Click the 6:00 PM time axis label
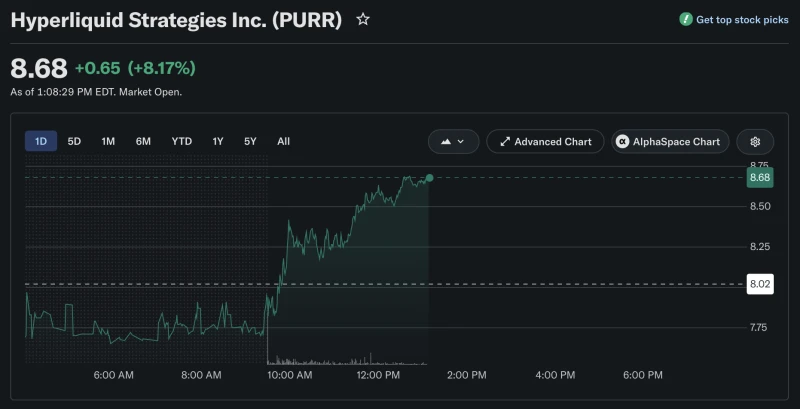This screenshot has height=409, width=800. pyautogui.click(x=643, y=375)
